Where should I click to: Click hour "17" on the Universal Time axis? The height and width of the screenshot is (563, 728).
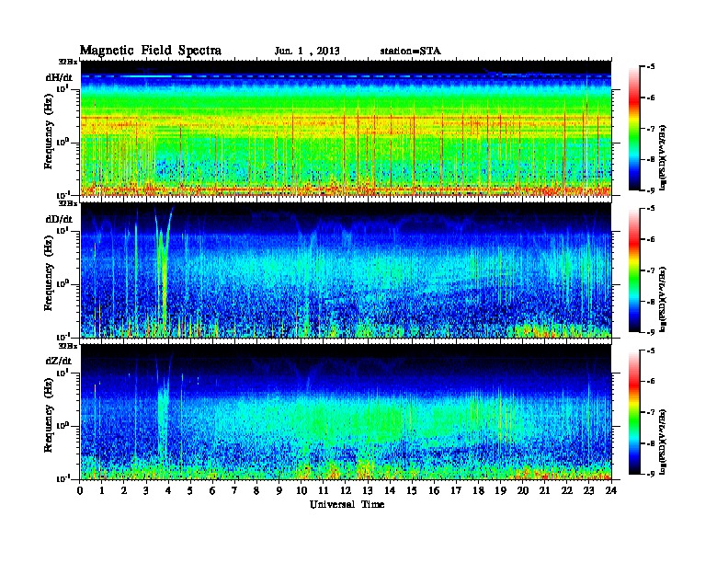click(x=457, y=491)
